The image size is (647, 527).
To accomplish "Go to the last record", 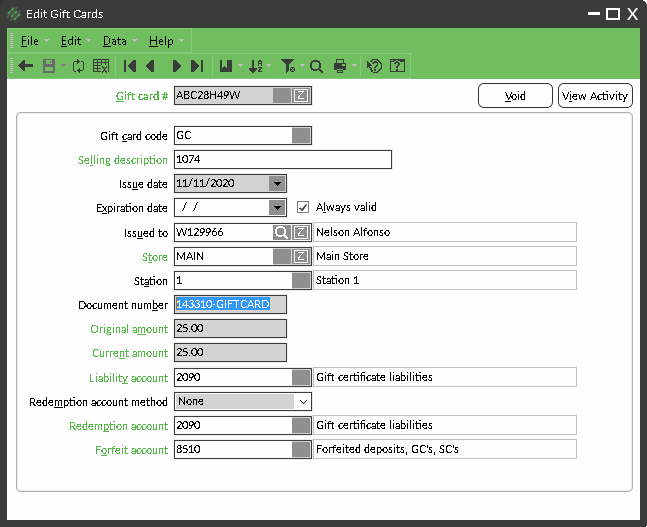I will [x=197, y=66].
